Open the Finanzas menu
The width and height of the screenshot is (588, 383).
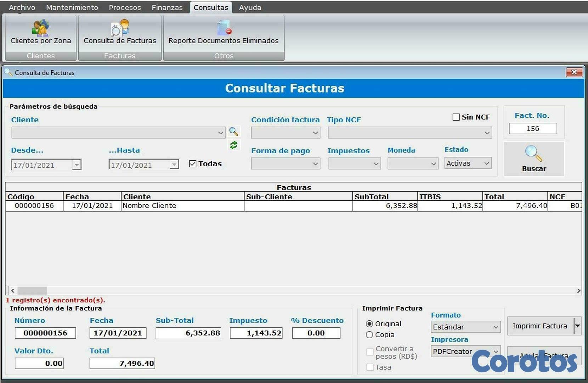[x=167, y=7]
